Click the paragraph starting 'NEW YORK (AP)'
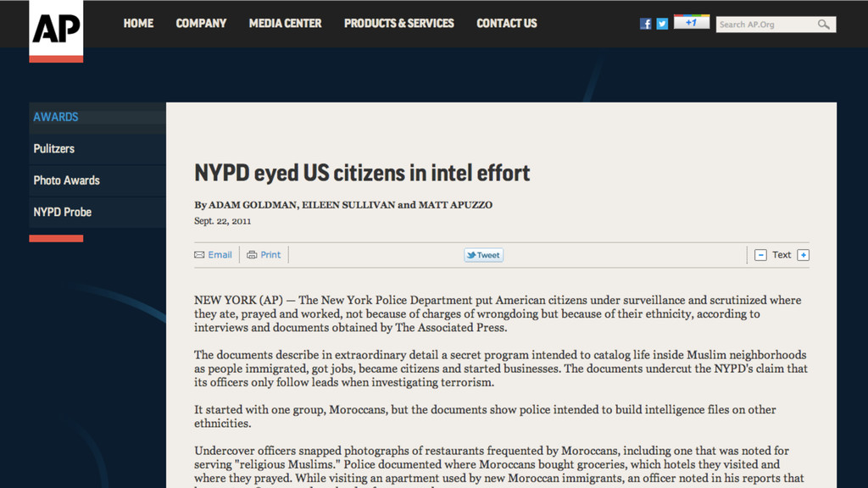Viewport: 868px width, 488px height. 498,313
